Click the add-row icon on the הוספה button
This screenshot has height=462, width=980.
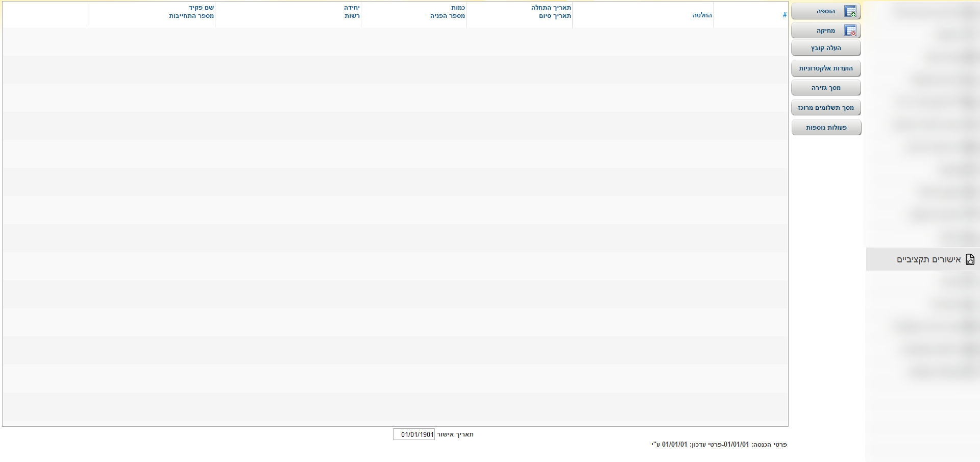click(850, 11)
